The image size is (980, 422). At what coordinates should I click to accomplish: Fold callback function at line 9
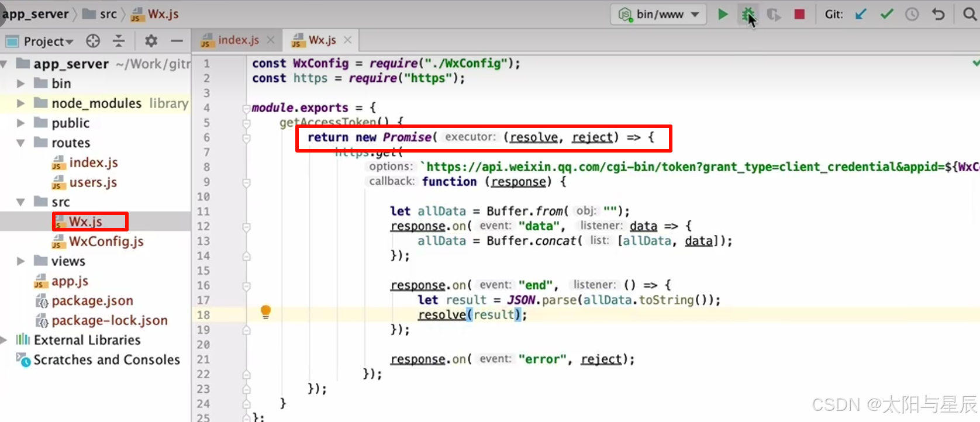click(247, 183)
